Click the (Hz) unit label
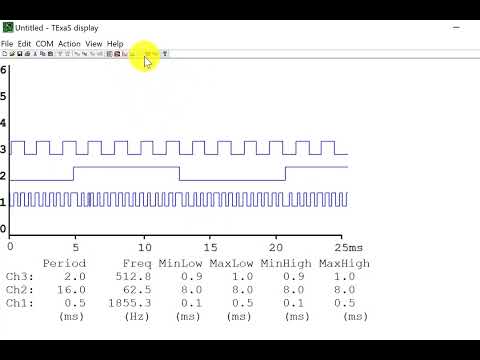480x360 pixels. [137, 317]
